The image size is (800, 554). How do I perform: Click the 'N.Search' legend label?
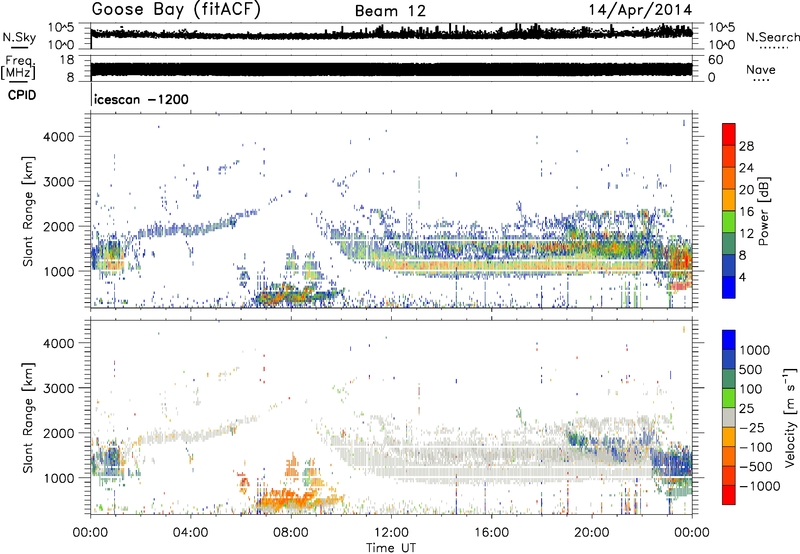[x=772, y=37]
